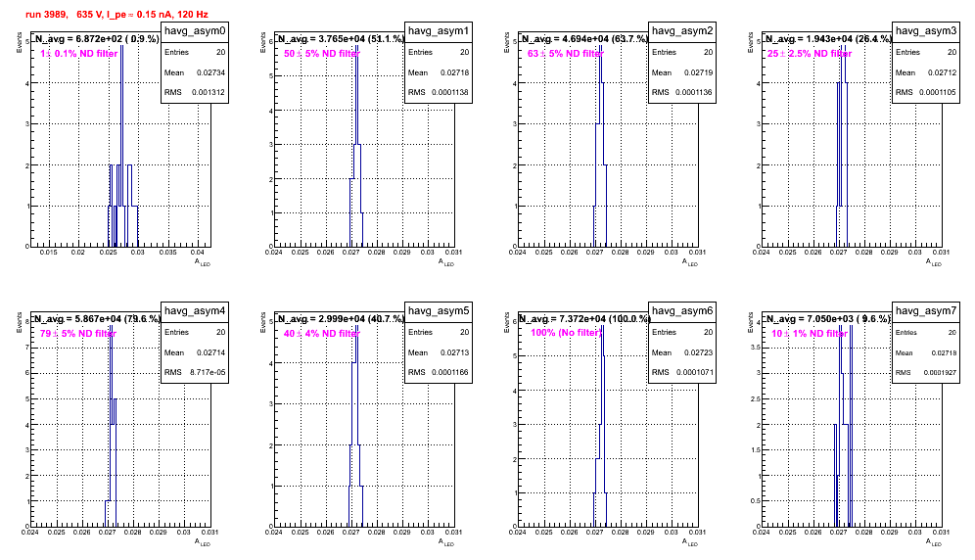Image resolution: width=975 pixels, height=560 pixels.
Task: Click the N_avg = 2.999e+04 label
Action: [x=341, y=318]
